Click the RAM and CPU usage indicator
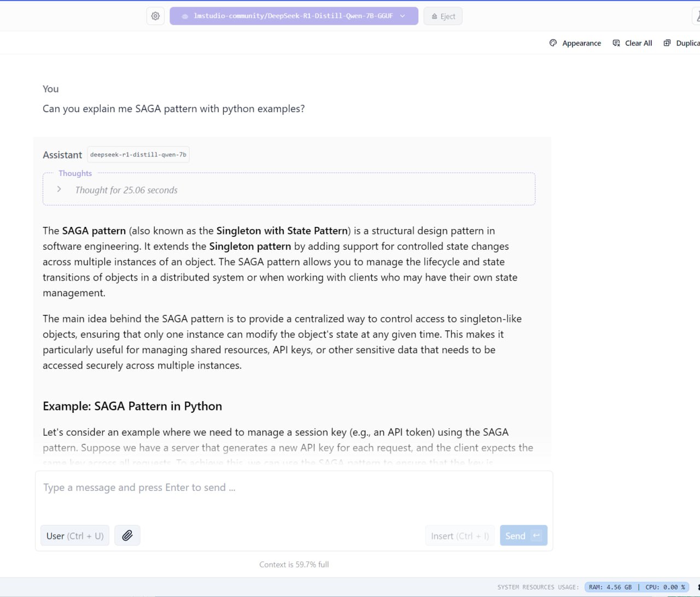This screenshot has height=597, width=700. click(x=637, y=587)
